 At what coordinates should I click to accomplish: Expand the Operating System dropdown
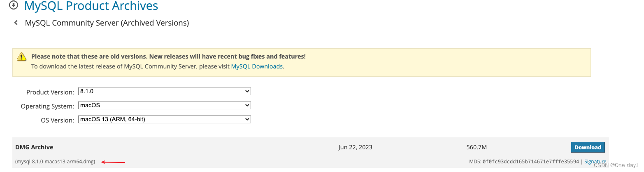click(165, 106)
